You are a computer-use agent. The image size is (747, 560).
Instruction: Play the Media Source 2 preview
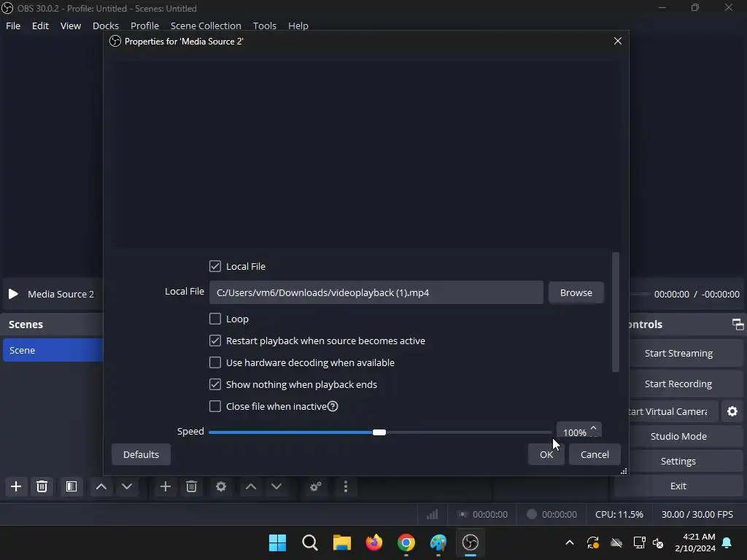pyautogui.click(x=13, y=294)
